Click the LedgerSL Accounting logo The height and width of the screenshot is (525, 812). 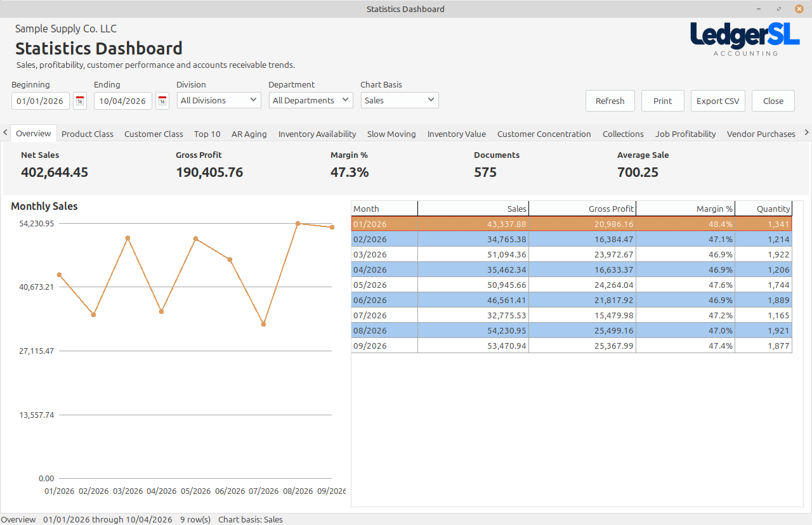pos(745,39)
